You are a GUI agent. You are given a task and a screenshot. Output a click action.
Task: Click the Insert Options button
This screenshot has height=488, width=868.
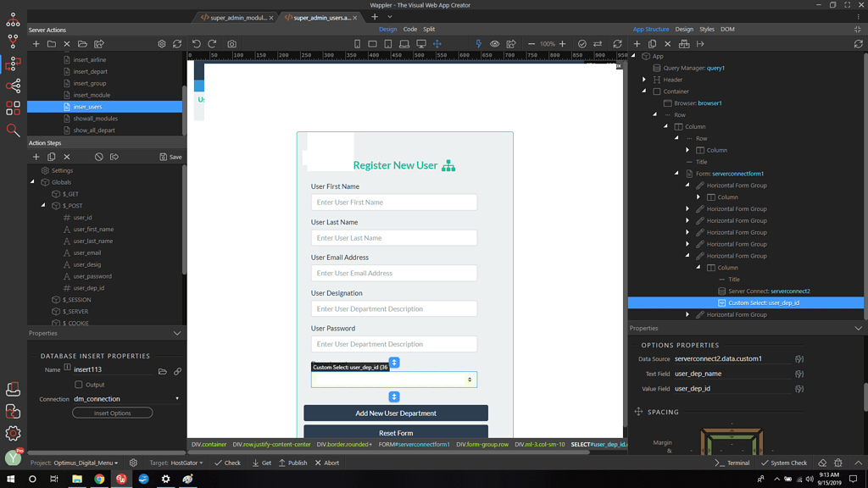pyautogui.click(x=113, y=413)
